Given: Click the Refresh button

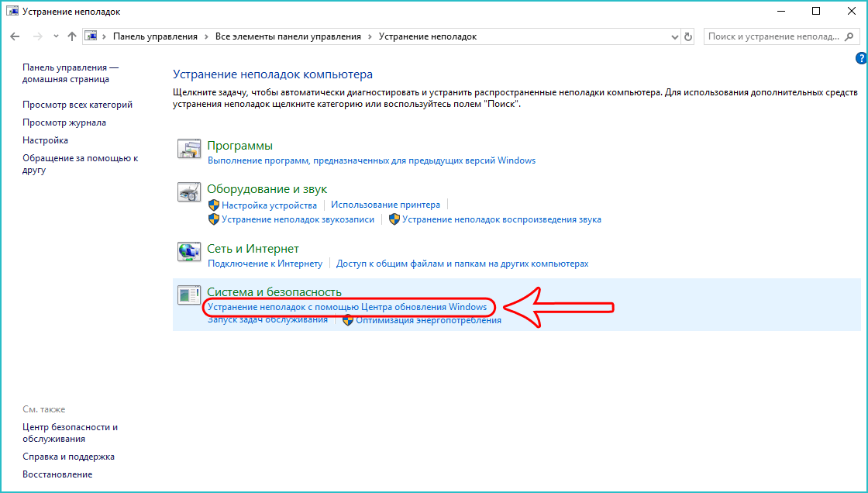Looking at the screenshot, I should coord(688,37).
